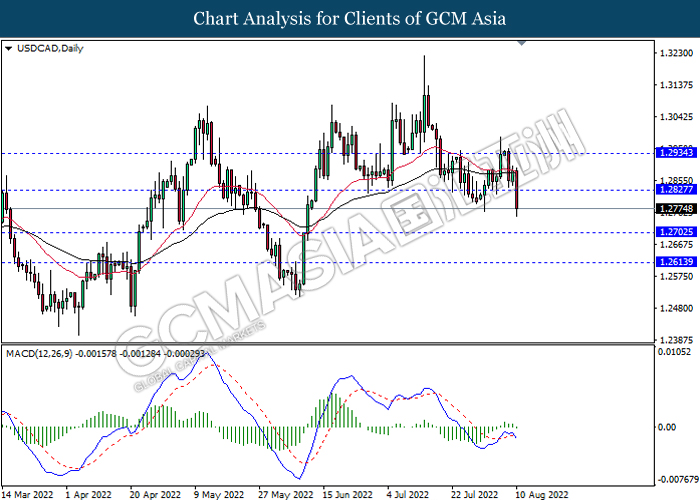Screen dimensions: 700x500
Task: Click the Chart Analysis for Clients title
Action: pyautogui.click(x=350, y=19)
